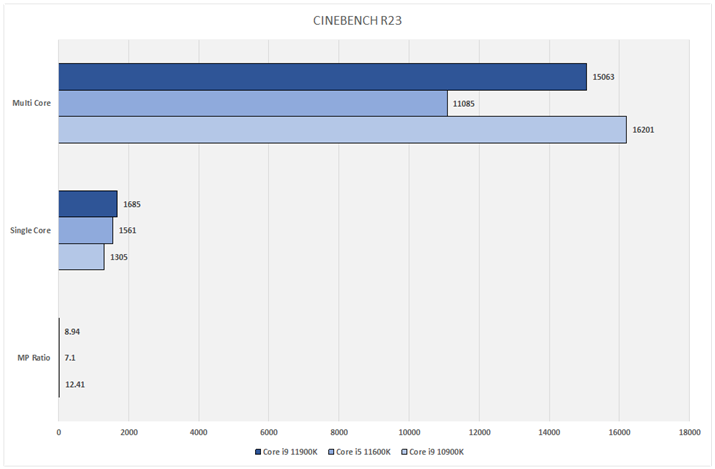Click the Core i5 11600K legend entry
This screenshot has width=715, height=469.
364,452
